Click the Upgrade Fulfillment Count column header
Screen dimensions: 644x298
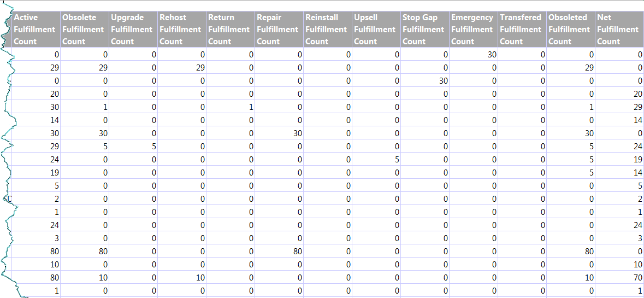[x=133, y=30]
